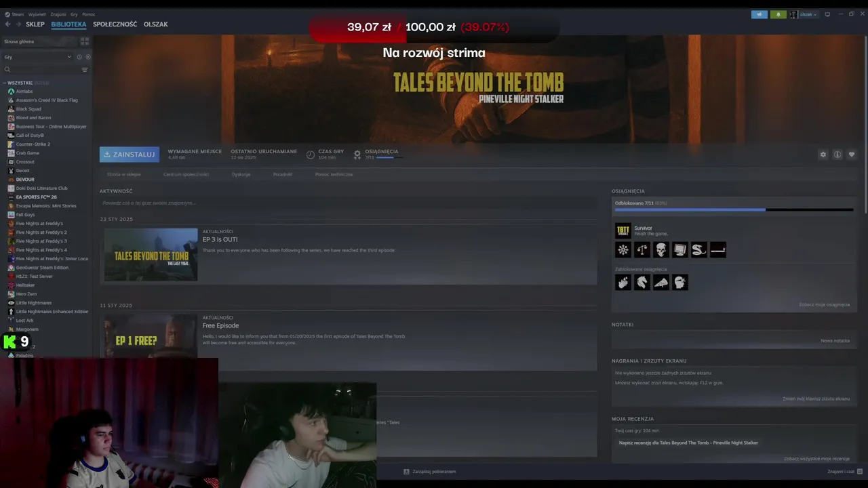Open Dyskusje link
868x488 pixels.
point(241,174)
